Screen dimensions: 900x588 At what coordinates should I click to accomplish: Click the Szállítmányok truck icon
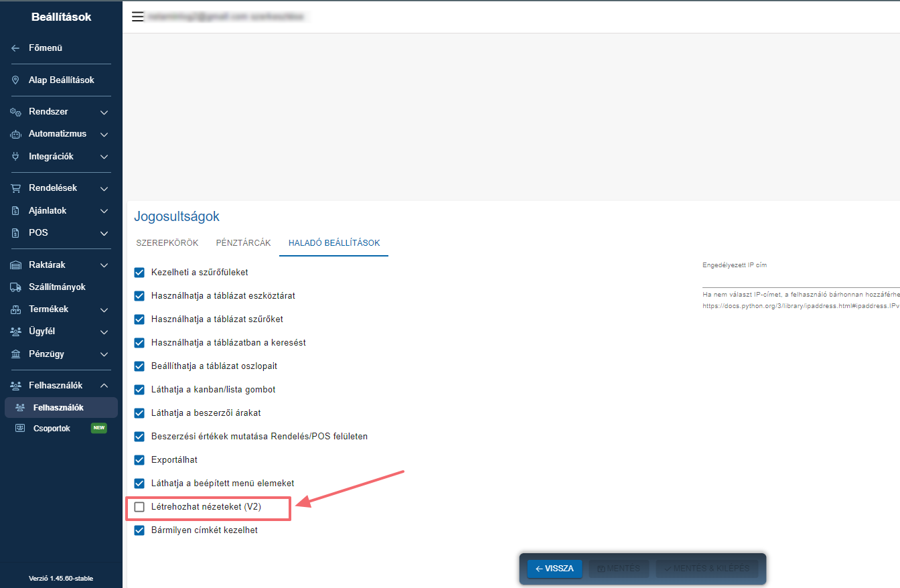point(15,287)
